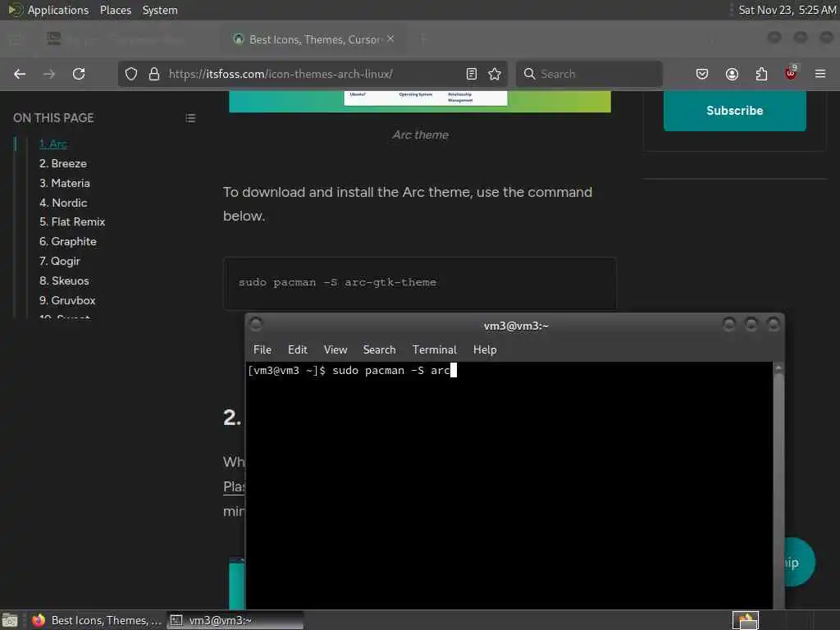
Task: Jump to section 9. Gruvbox
Action: (67, 300)
